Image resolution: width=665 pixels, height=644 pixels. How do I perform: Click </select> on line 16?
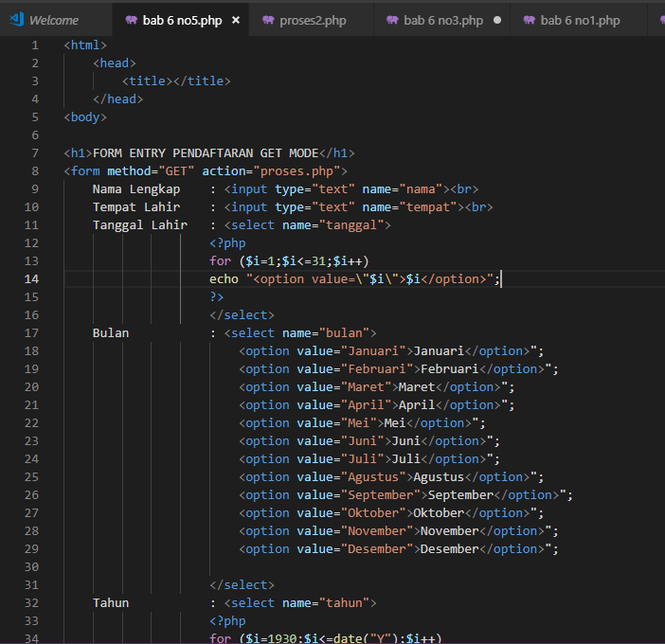tap(242, 315)
